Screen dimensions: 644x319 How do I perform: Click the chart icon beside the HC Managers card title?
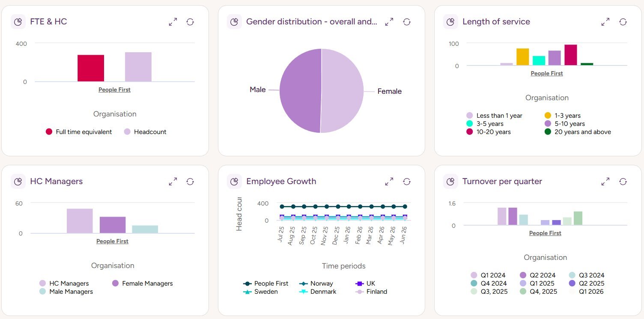(18, 182)
